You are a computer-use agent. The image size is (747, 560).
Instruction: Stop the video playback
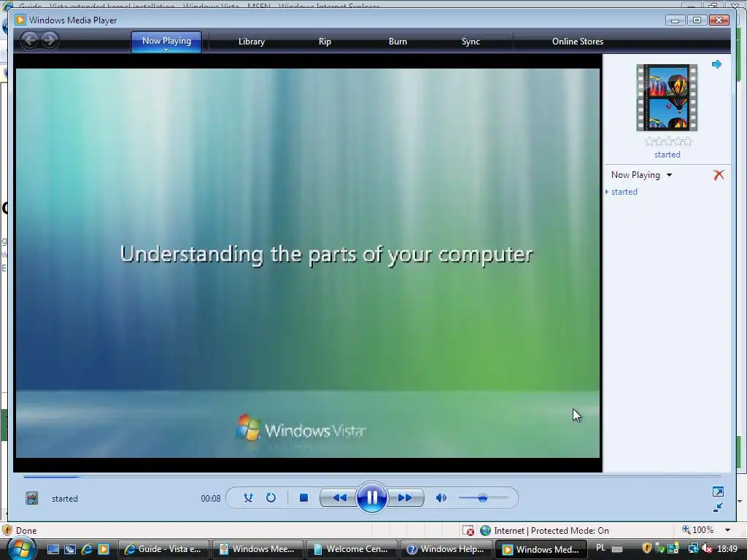point(303,498)
